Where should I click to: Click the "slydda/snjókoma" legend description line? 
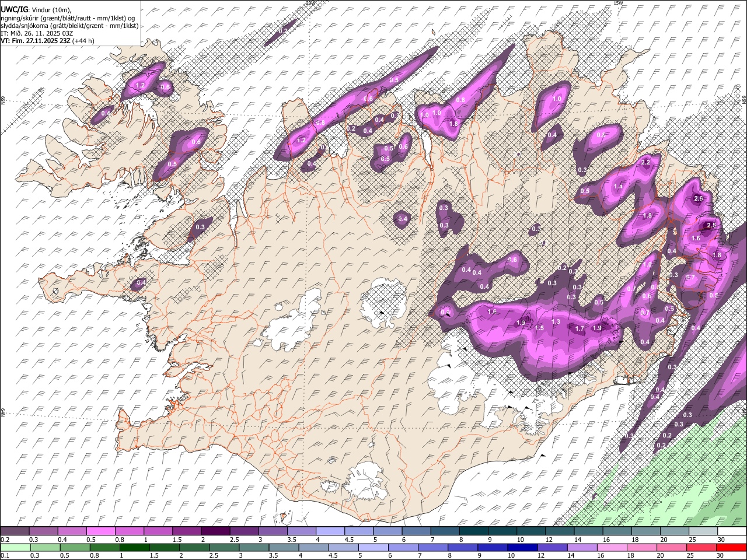click(x=69, y=26)
